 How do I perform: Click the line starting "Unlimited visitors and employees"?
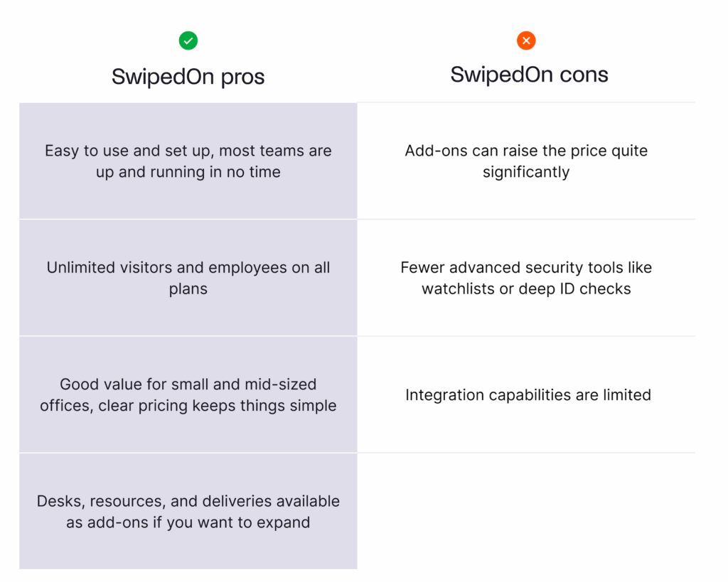click(x=188, y=268)
